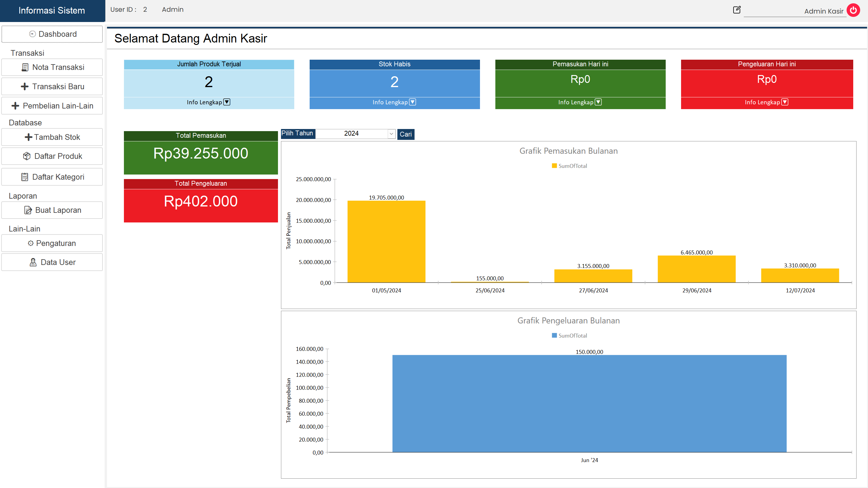Open Pembelian Lain-Lain menu item
Screen dimensions: 868x488
52,106
